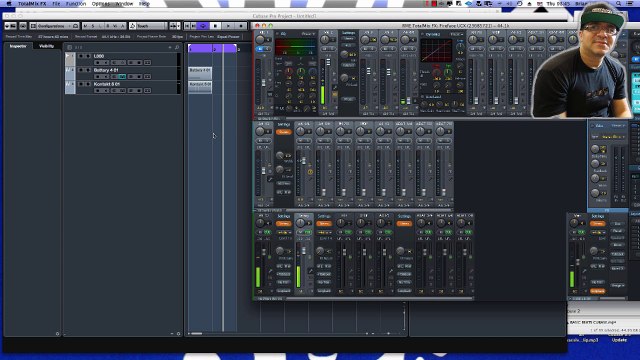Toggle the purple Cycle loop button
Viewport: 640px width, 360px height.
(x=203, y=26)
